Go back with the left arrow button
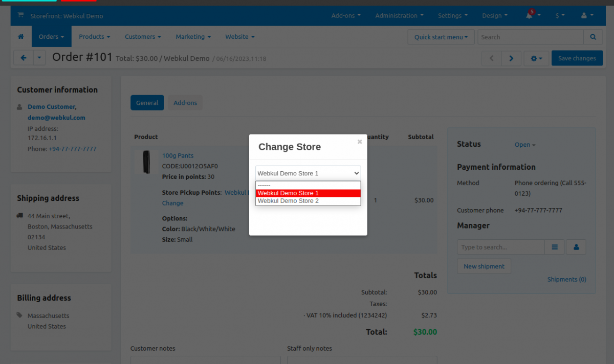This screenshot has height=364, width=614. 24,58
